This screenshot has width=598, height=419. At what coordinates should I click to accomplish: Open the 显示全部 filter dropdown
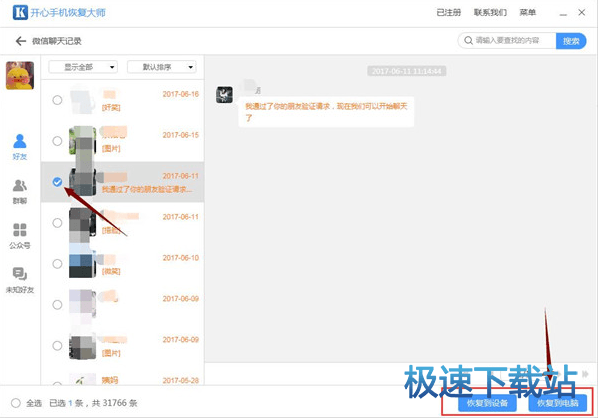(83, 67)
